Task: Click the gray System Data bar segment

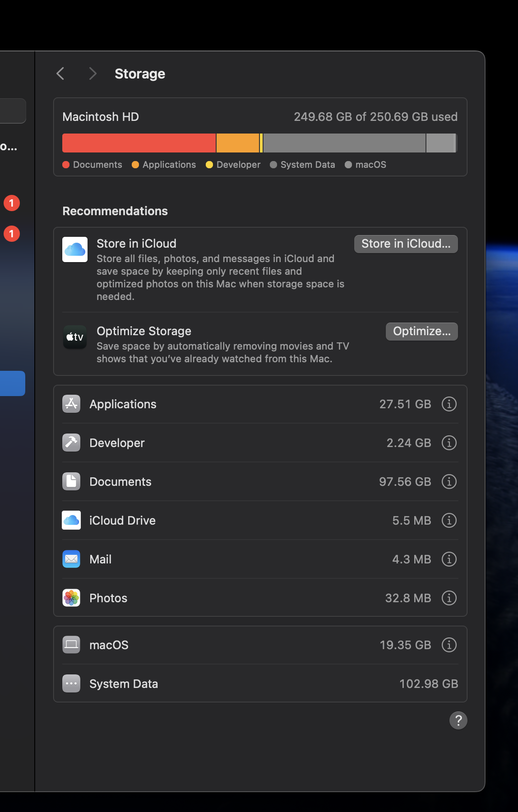Action: tap(344, 143)
